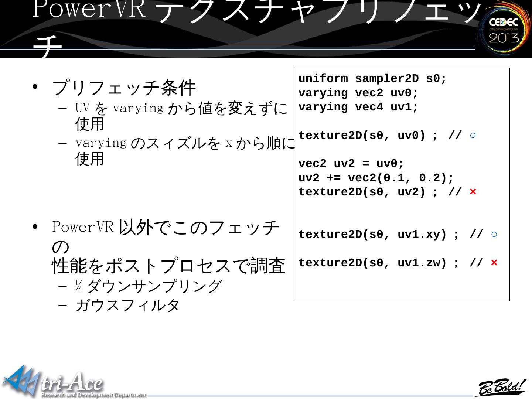Click the sub-bullet 'varying のスィズルを x から順に使用'

(x=185, y=151)
